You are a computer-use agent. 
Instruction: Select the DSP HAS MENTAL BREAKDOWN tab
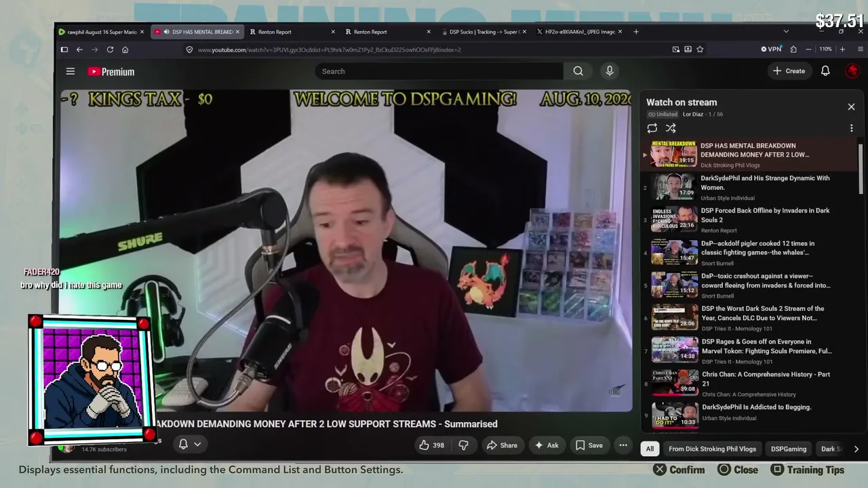[197, 32]
